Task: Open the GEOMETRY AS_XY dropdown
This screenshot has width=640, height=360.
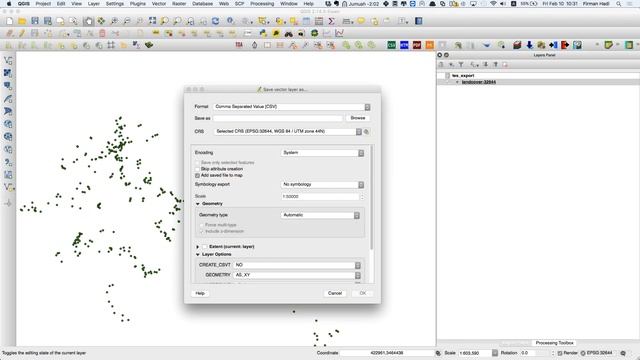Action: tap(297, 275)
